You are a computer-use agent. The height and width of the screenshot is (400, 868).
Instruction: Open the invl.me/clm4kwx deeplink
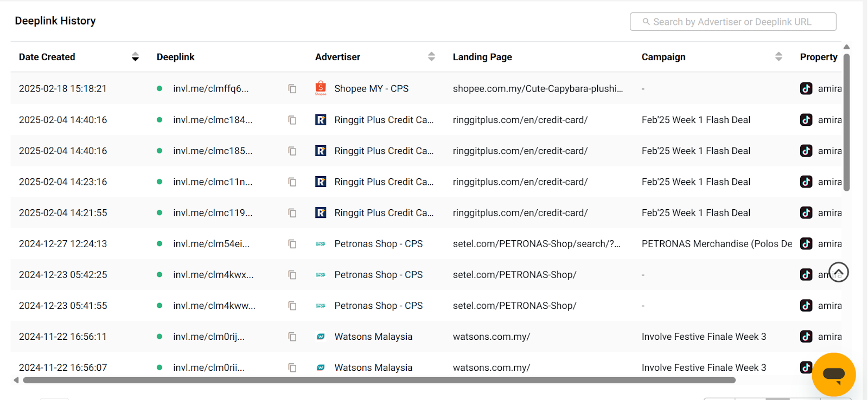click(x=213, y=275)
